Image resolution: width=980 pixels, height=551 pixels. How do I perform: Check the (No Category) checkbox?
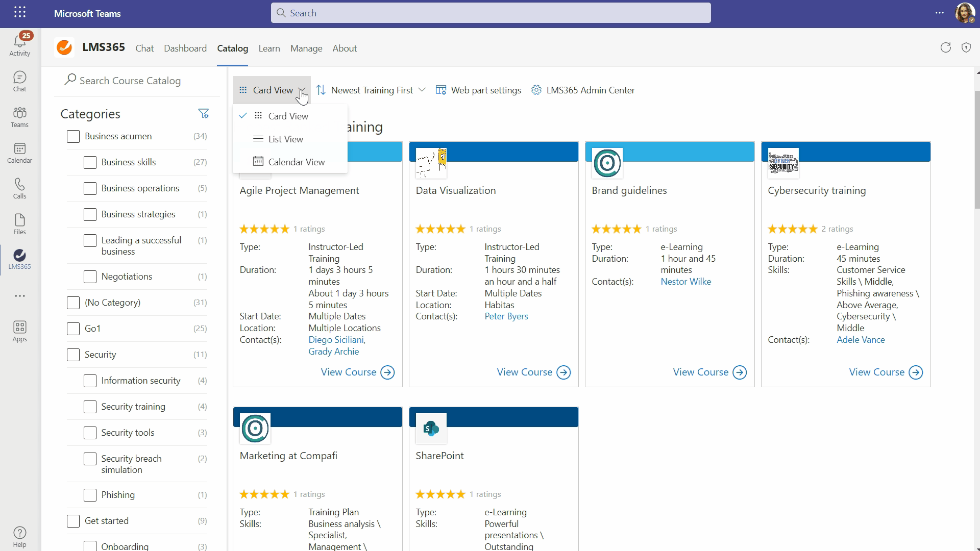click(x=73, y=303)
